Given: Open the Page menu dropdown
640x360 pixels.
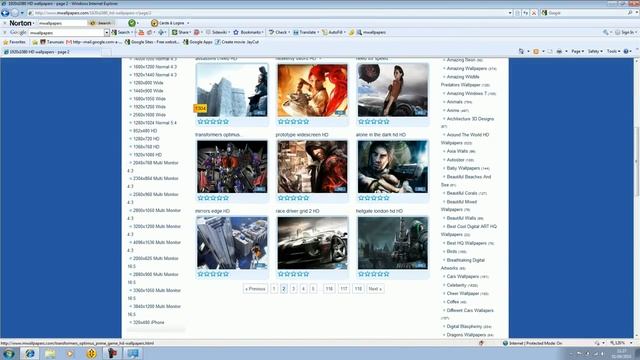Looking at the screenshot, I should [x=577, y=51].
